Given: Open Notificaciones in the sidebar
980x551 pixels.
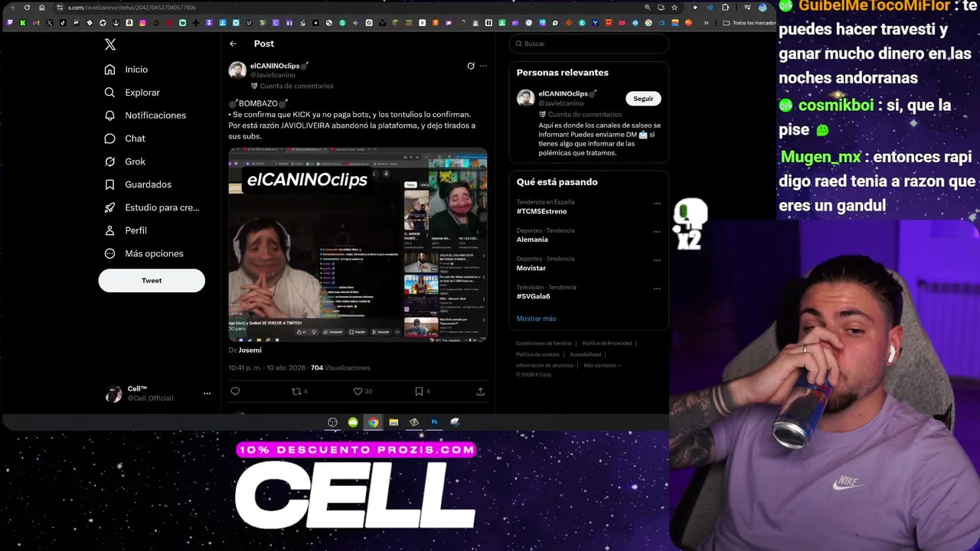Looking at the screenshot, I should tap(145, 116).
